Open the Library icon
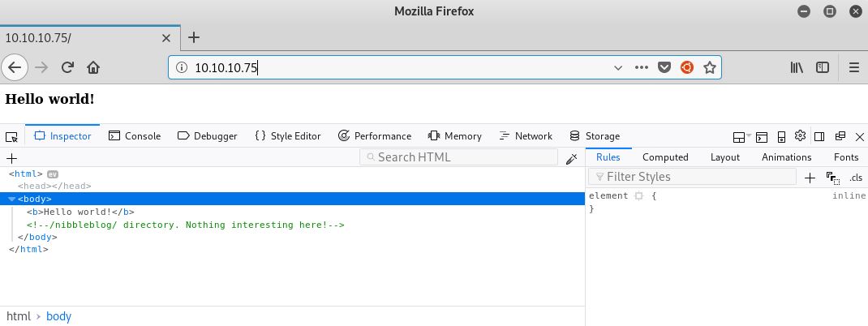Image resolution: width=868 pixels, height=326 pixels. [797, 67]
